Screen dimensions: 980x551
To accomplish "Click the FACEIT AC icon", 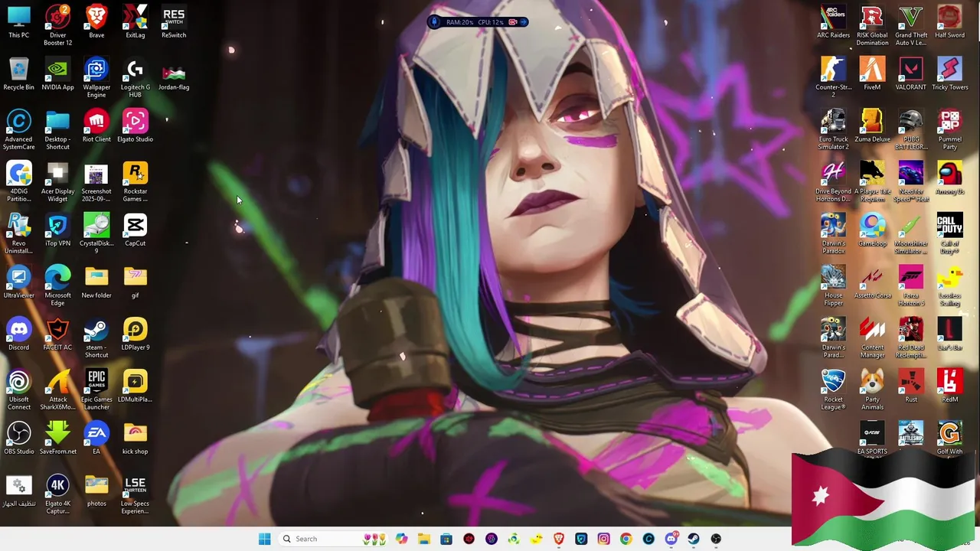I will [57, 334].
